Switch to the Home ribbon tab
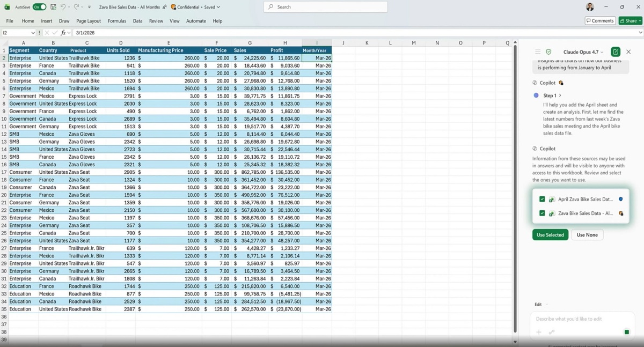 pos(28,21)
